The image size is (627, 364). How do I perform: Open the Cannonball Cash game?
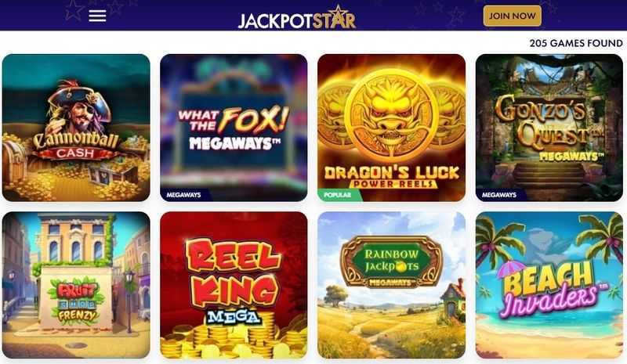click(76, 128)
